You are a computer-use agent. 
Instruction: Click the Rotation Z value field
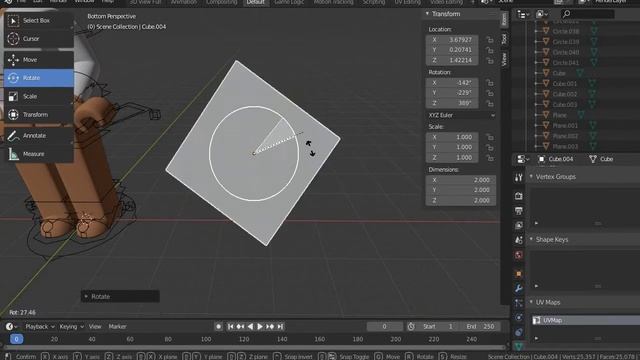[x=452, y=103]
